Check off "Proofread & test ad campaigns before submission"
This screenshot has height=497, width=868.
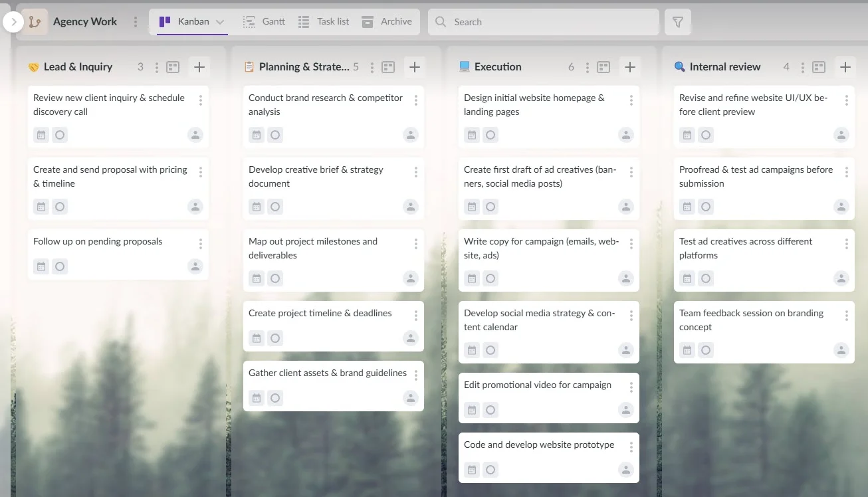[706, 207]
